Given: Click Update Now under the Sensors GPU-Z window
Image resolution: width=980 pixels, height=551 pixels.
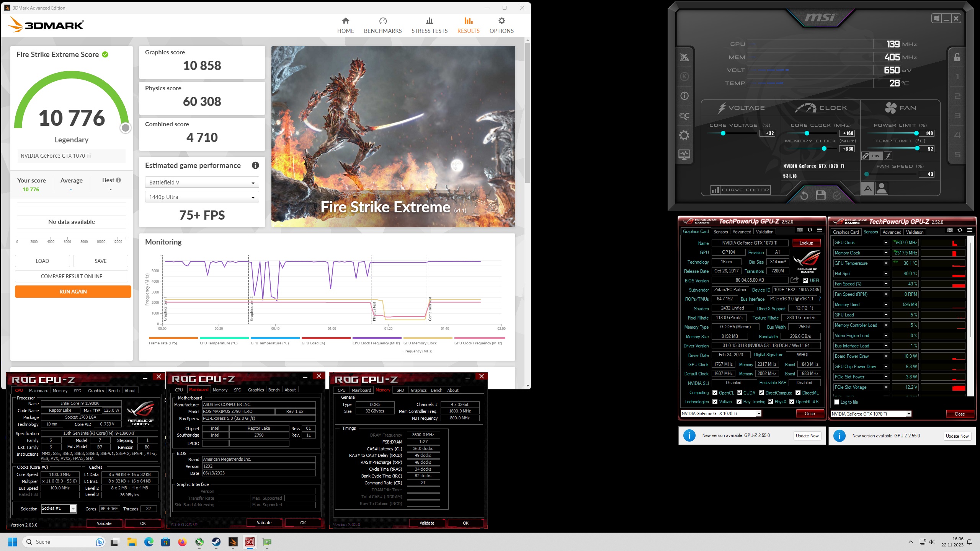Looking at the screenshot, I should 957,436.
